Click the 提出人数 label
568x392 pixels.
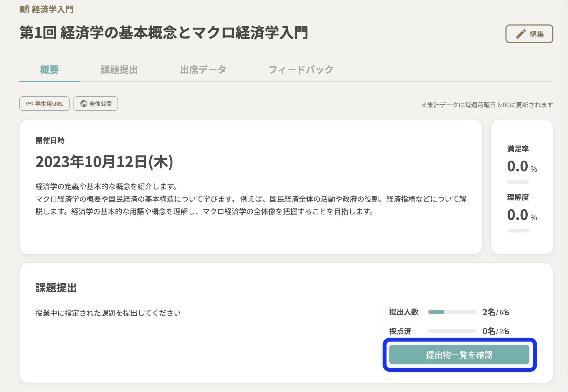(404, 312)
